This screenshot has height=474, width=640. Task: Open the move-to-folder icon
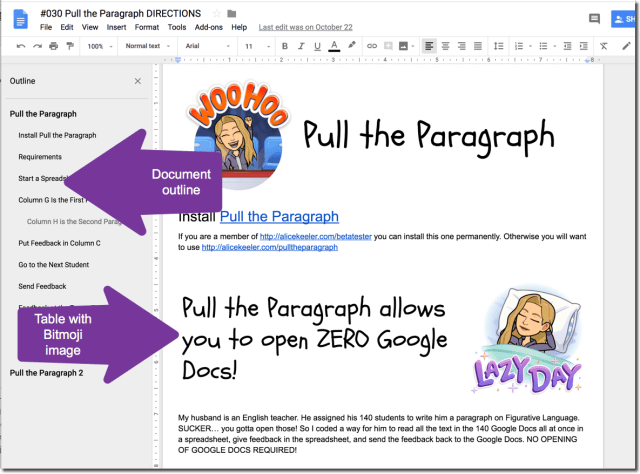(x=232, y=14)
